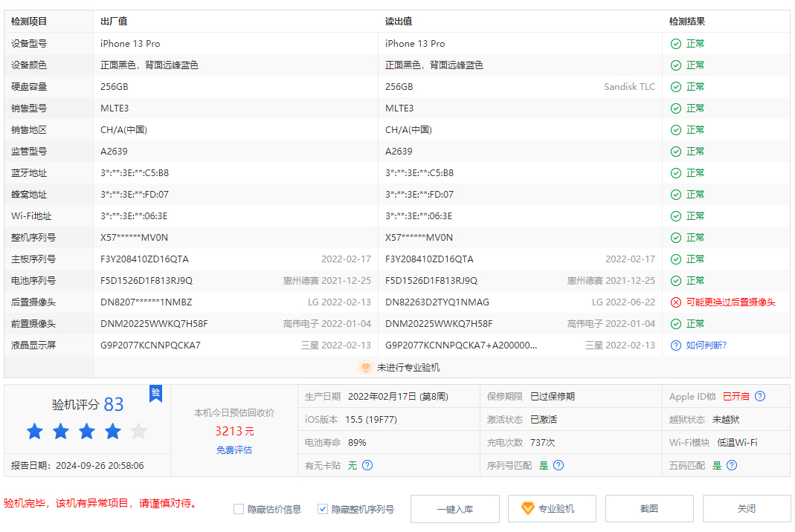The image size is (795, 532).
Task: Click the green check icon for 蓝牙地址
Action: (x=676, y=173)
